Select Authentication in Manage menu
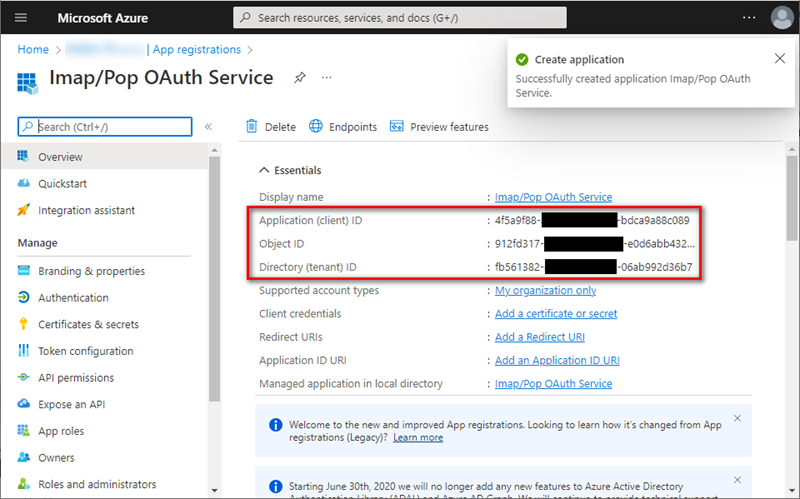This screenshot has width=800, height=499. 73,298
